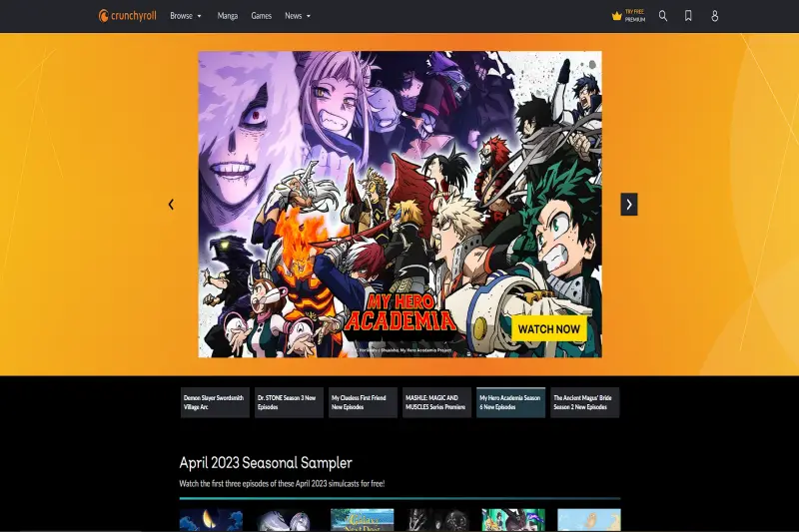Select My Hero Academia Season 6 tab
799x532 pixels.
(x=510, y=402)
